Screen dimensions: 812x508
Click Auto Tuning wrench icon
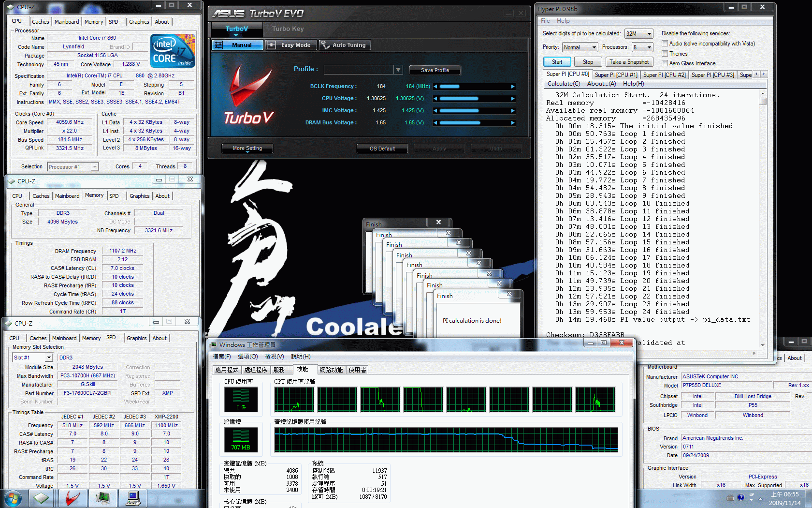[324, 45]
